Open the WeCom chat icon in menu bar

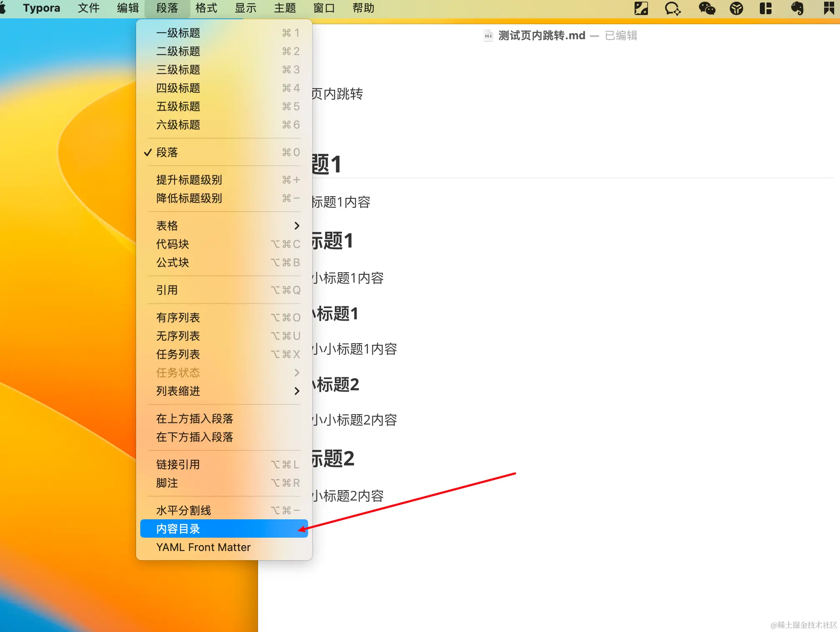tap(672, 8)
